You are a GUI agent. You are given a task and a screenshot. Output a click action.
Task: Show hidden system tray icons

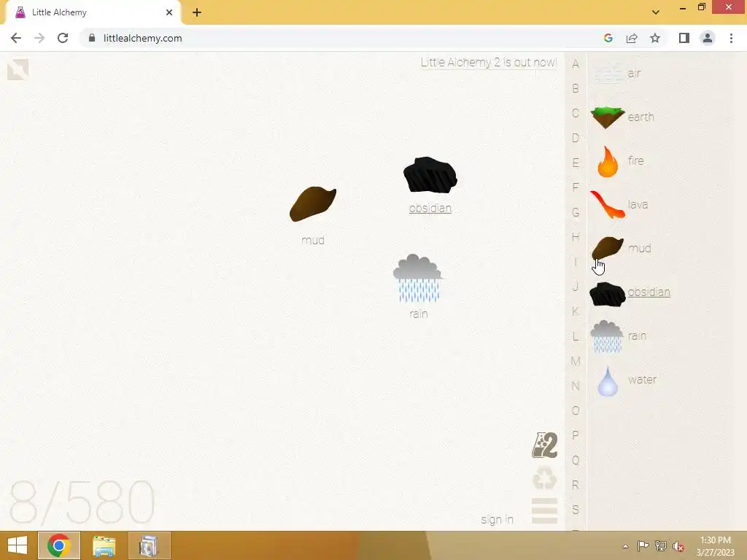(625, 546)
